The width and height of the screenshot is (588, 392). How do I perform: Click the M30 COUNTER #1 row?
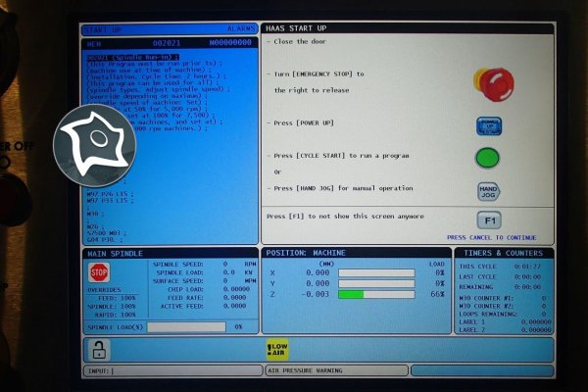(503, 298)
